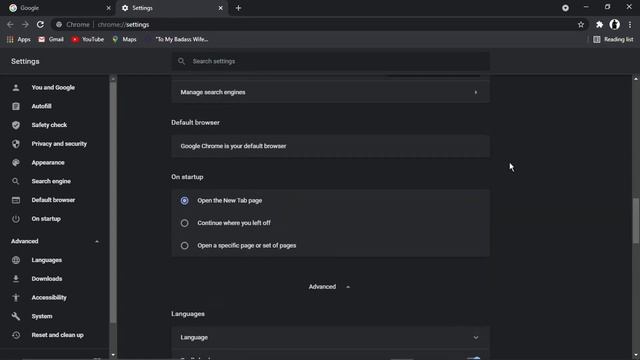
Task: Open the Safety check section
Action: click(x=49, y=125)
